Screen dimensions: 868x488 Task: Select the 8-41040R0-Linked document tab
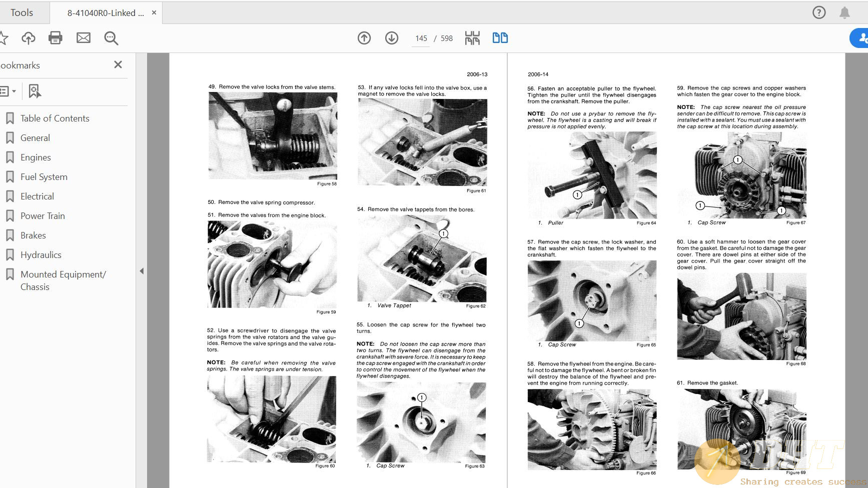[x=106, y=13]
